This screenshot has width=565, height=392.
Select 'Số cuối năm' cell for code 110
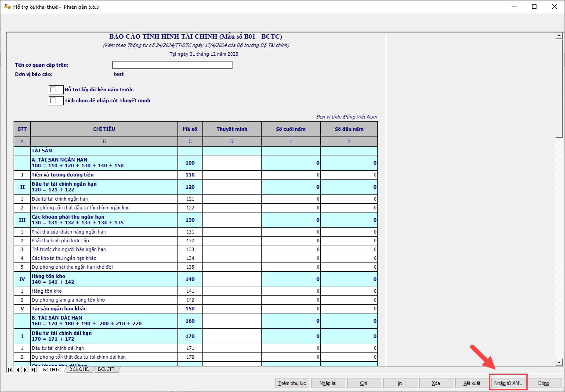291,175
